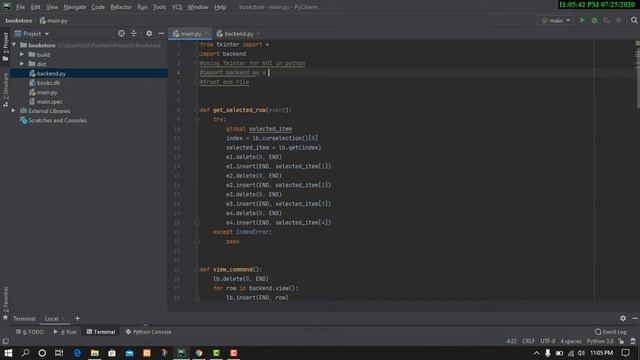
Task: Expand External Libraries node
Action: tap(13, 111)
